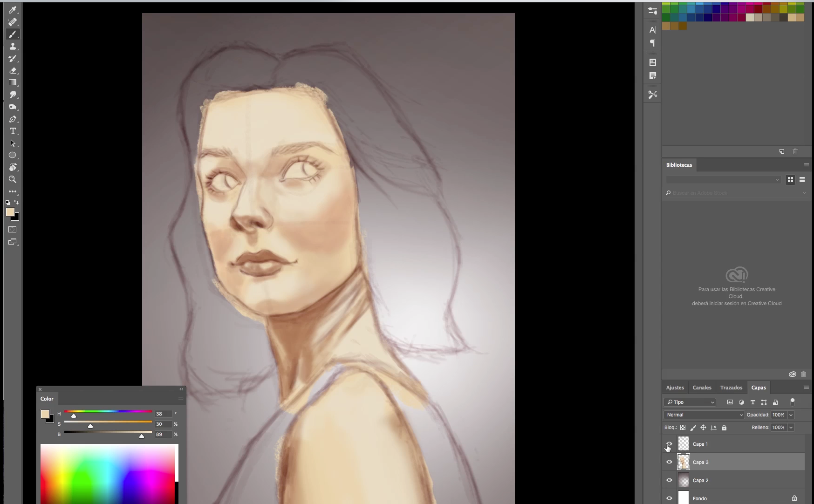Select the Bibliotecas tab

679,165
